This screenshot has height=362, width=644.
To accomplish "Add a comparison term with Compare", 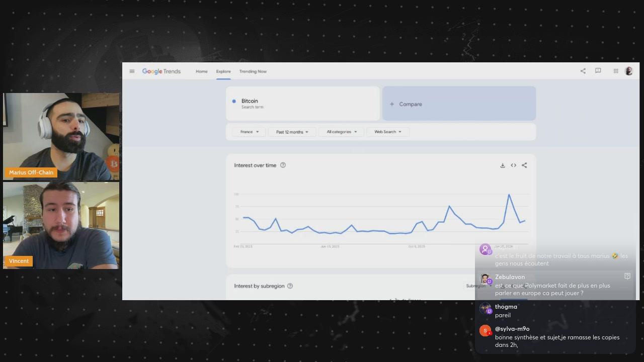I will point(459,104).
